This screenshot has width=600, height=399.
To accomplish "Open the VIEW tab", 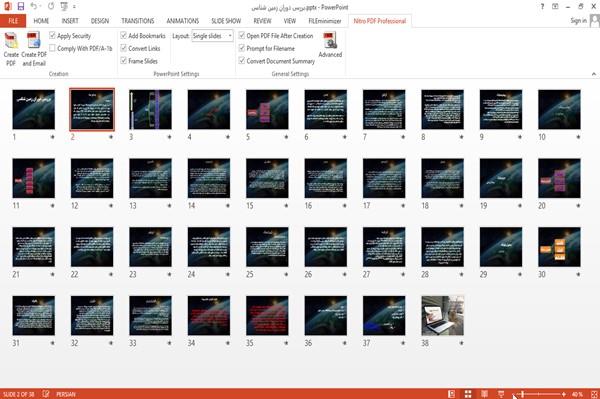I will pyautogui.click(x=290, y=21).
